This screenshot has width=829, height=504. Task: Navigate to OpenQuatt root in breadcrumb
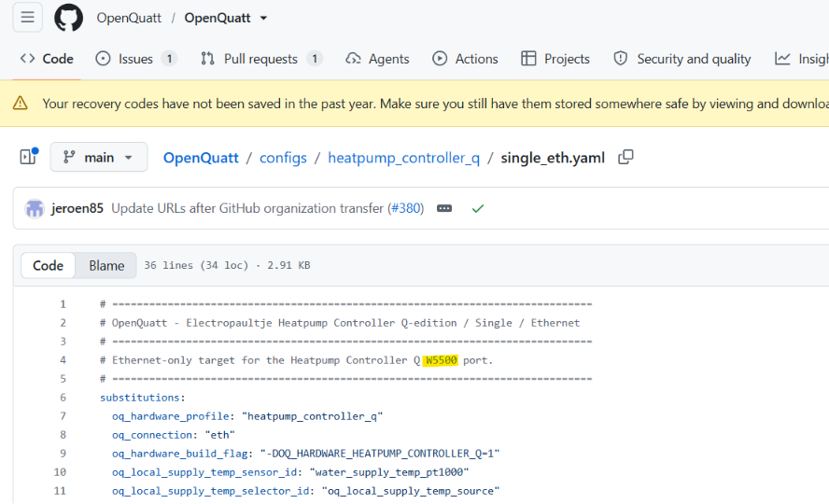[201, 158]
